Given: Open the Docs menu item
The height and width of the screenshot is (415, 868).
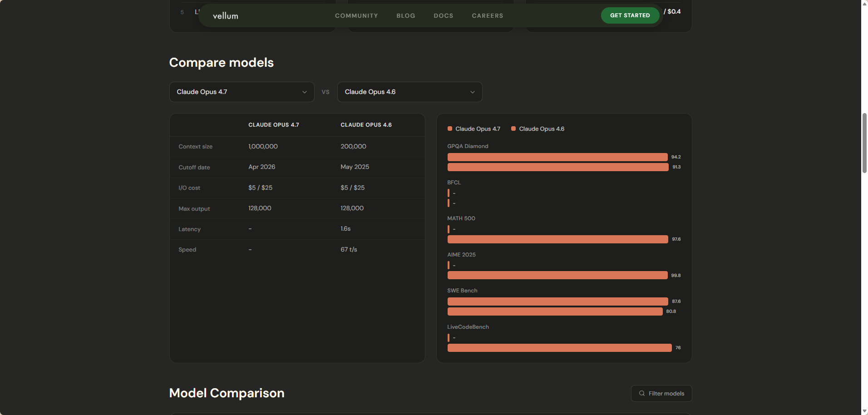Looking at the screenshot, I should (444, 15).
